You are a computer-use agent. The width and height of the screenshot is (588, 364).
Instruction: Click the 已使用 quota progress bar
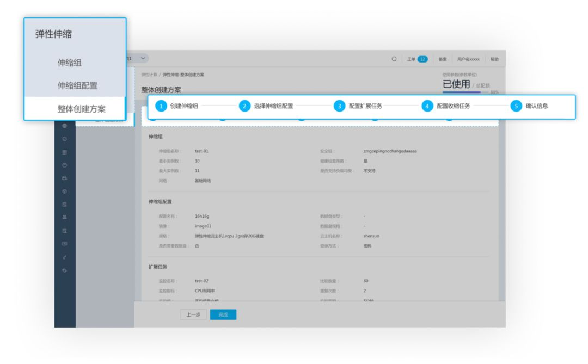[x=465, y=92]
